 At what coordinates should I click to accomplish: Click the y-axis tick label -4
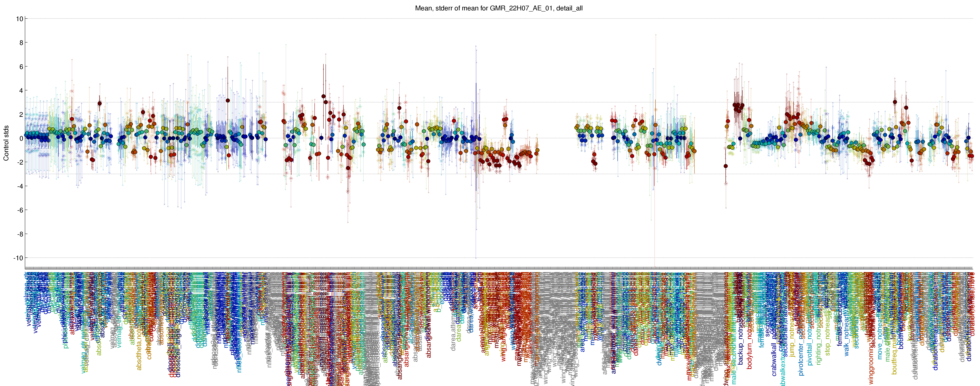tap(20, 186)
